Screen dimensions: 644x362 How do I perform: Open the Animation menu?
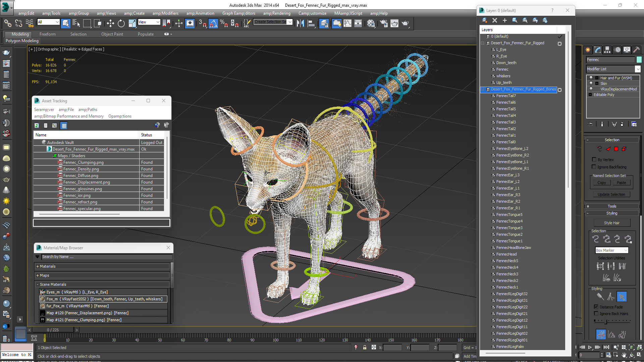click(x=200, y=13)
